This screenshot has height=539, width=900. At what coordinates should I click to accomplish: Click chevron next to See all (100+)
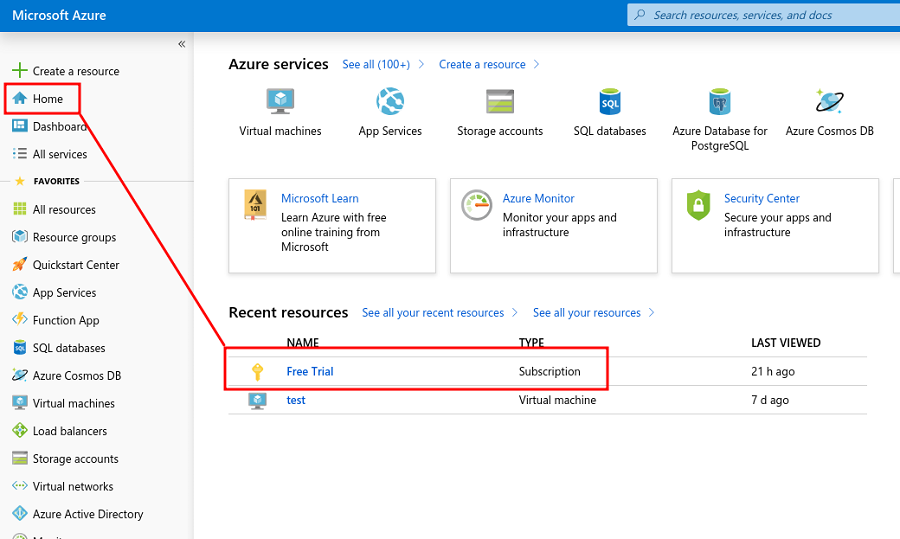click(x=421, y=64)
